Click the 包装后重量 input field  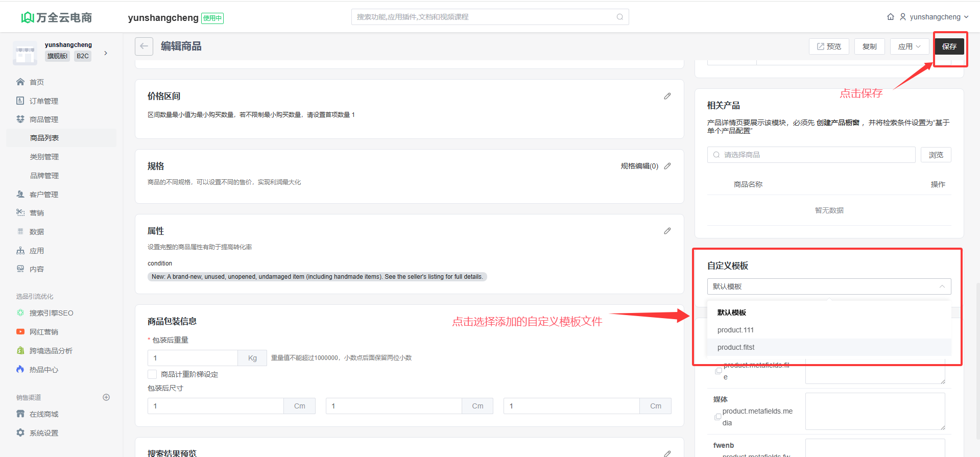[x=193, y=358]
